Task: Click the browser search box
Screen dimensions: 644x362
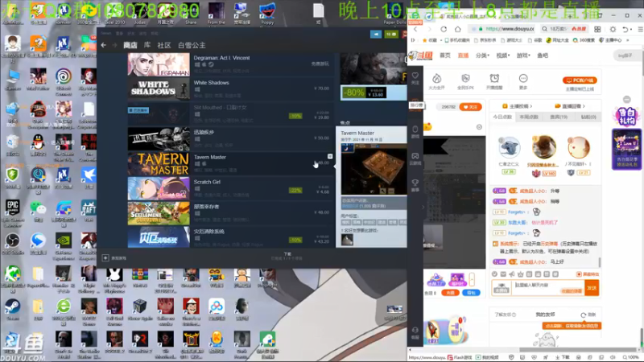Action: 563,29
